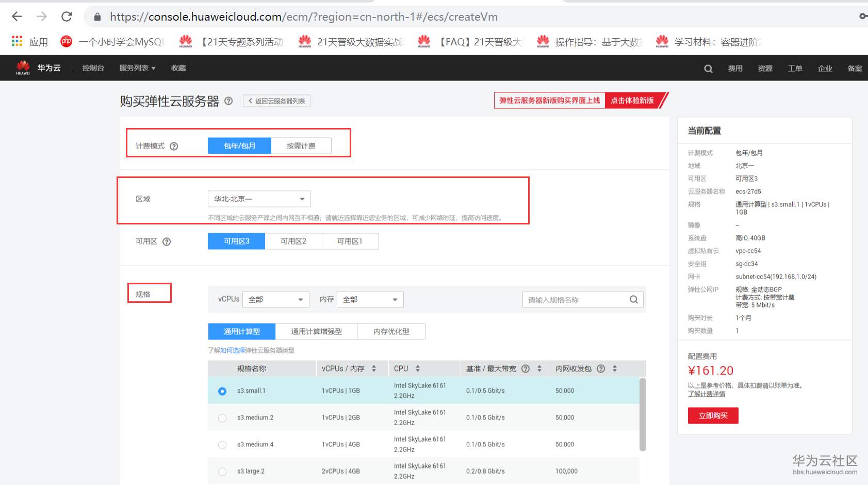Go back with the browser back arrow

pyautogui.click(x=17, y=17)
